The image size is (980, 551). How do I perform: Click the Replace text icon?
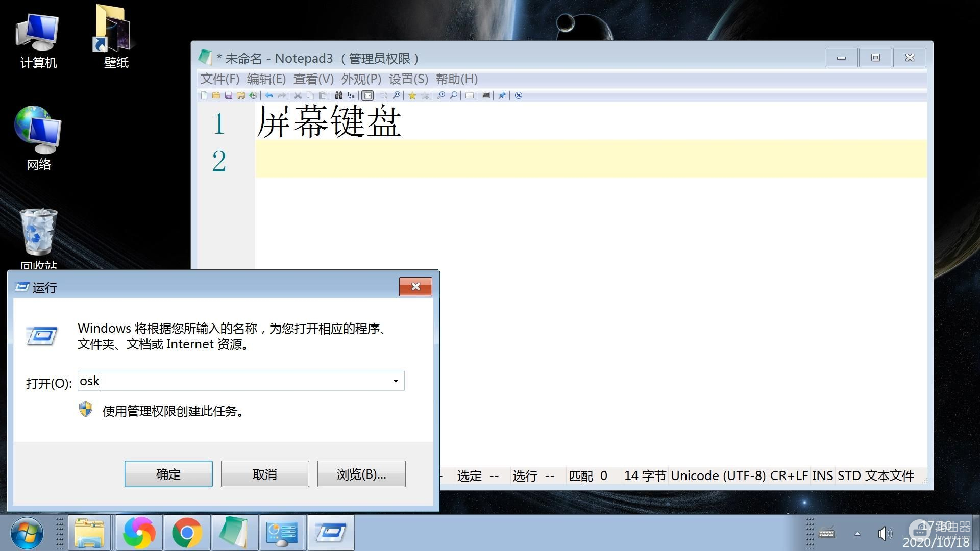click(x=351, y=95)
